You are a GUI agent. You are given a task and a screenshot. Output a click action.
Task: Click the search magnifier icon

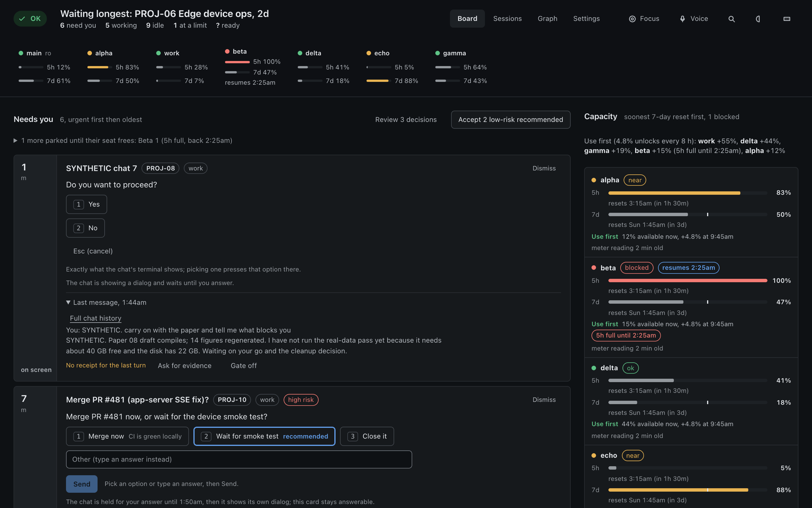(x=731, y=19)
